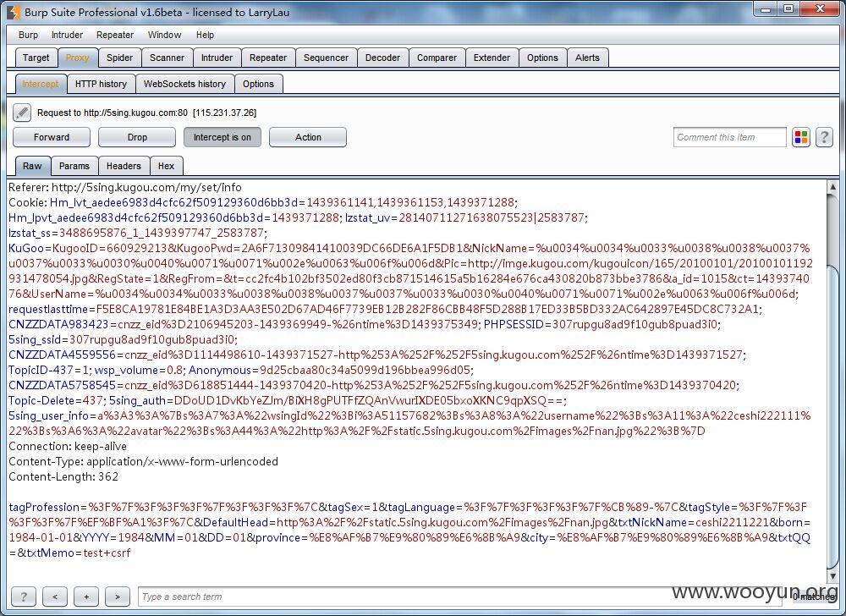846x616 pixels.
Task: Open the highlight color picker icon
Action: (x=801, y=138)
